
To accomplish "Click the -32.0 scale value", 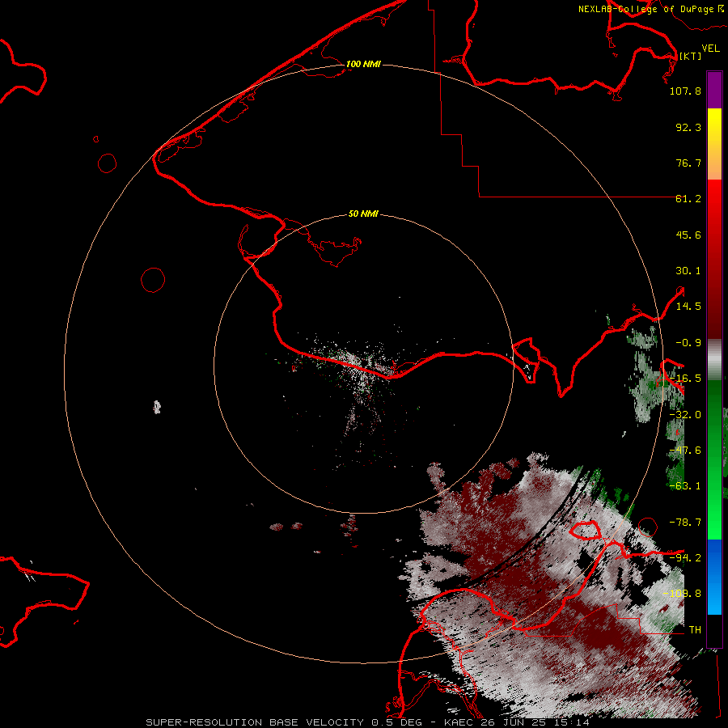I will (685, 415).
